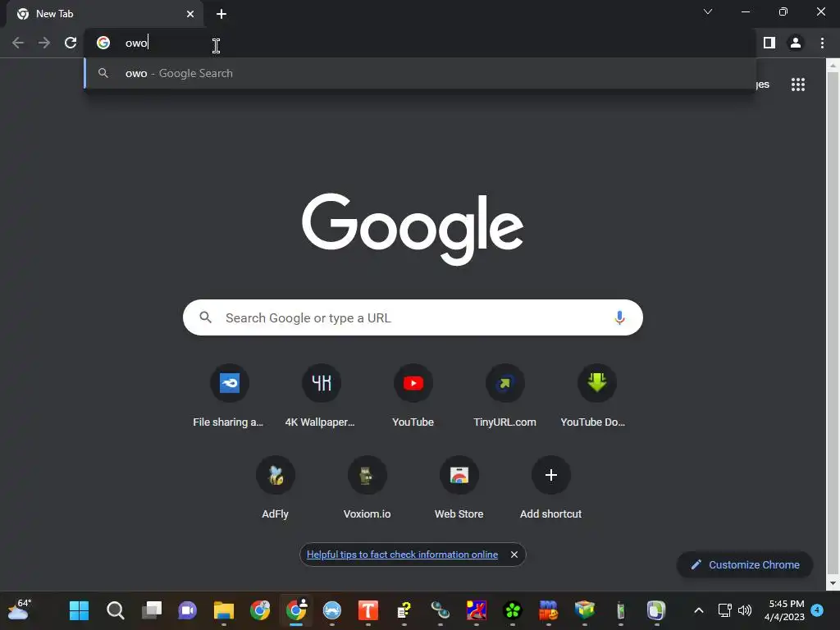Open the 4K Wallpaper shortcut

[321, 396]
